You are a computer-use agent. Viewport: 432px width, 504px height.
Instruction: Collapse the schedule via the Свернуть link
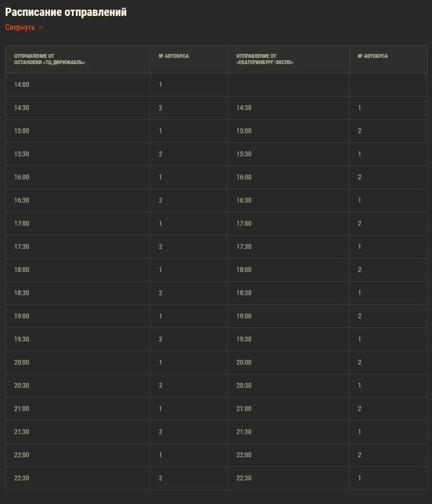[x=20, y=27]
